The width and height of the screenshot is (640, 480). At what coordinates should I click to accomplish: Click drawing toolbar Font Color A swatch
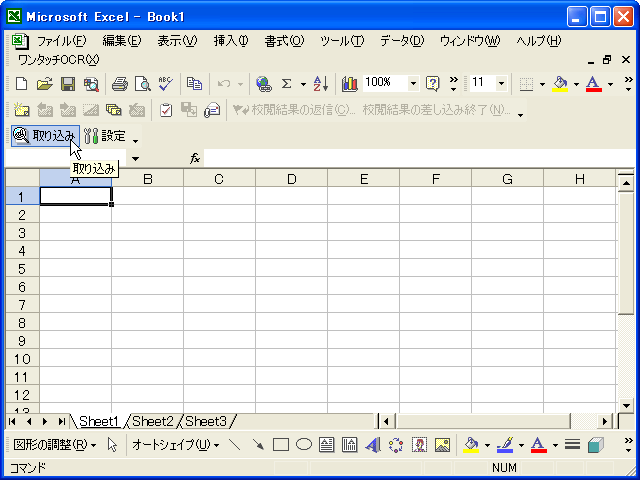[x=539, y=445]
